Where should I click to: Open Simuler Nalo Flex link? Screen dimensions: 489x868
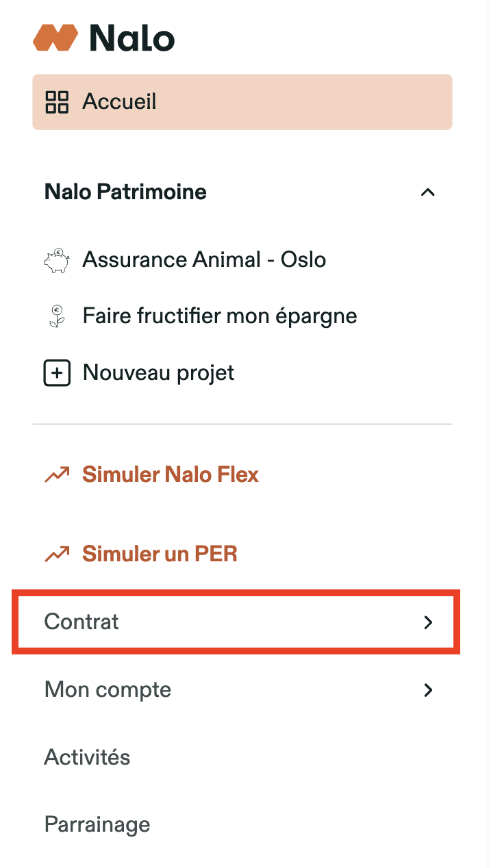coord(170,474)
